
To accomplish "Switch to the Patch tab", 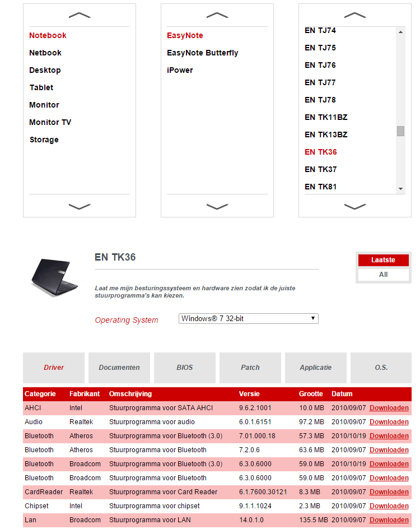I will click(x=250, y=368).
